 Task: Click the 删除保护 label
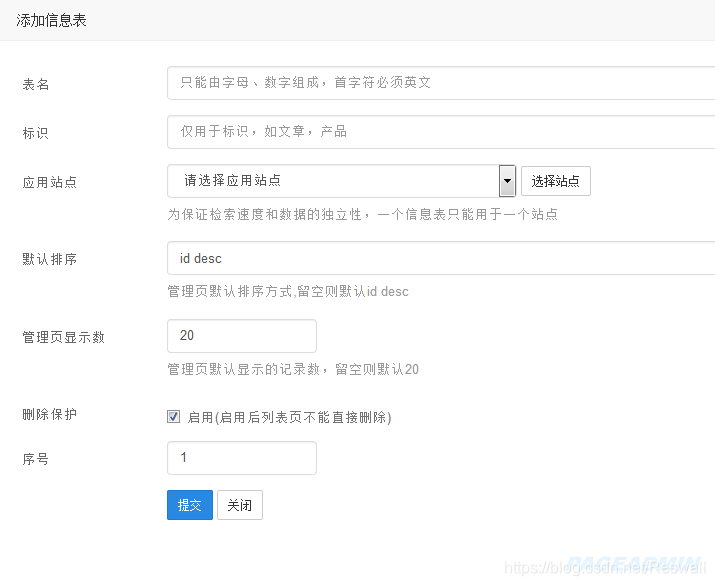click(50, 415)
